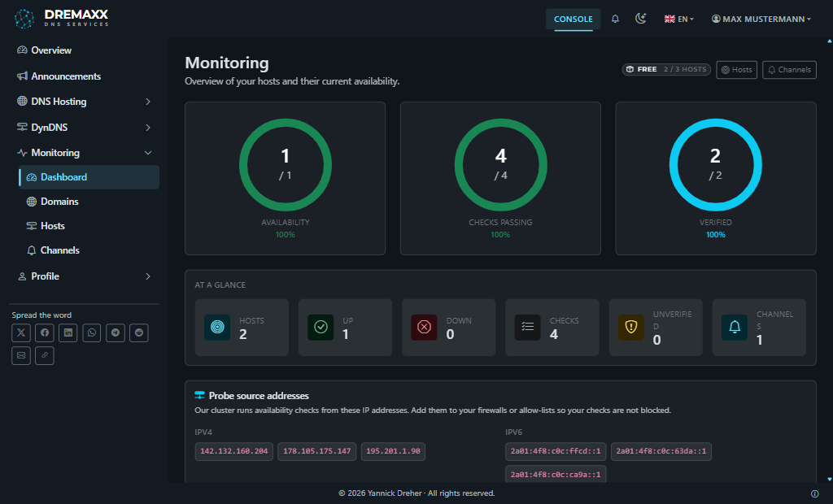Click the DNS Hosting globe icon
The height and width of the screenshot is (504, 833).
pos(22,101)
